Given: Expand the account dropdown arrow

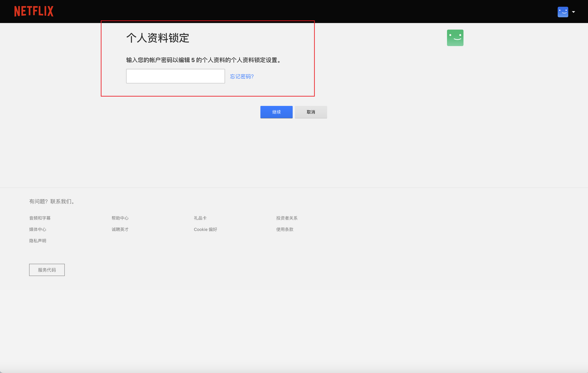Looking at the screenshot, I should [x=573, y=12].
